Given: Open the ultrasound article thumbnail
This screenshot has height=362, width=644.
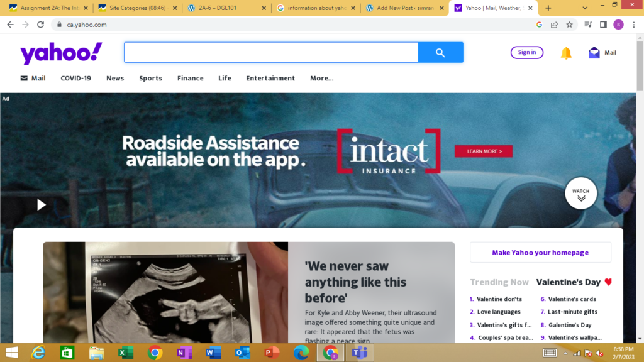Looking at the screenshot, I should (165, 292).
